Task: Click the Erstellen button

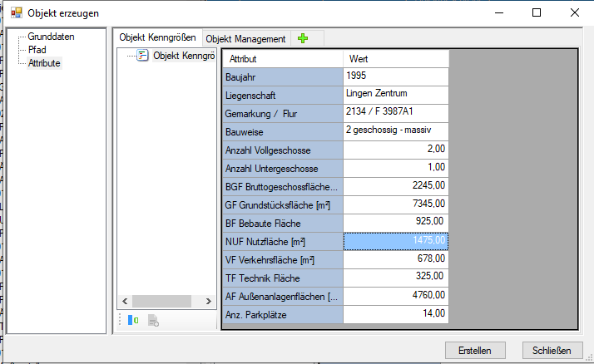Action: pyautogui.click(x=475, y=351)
